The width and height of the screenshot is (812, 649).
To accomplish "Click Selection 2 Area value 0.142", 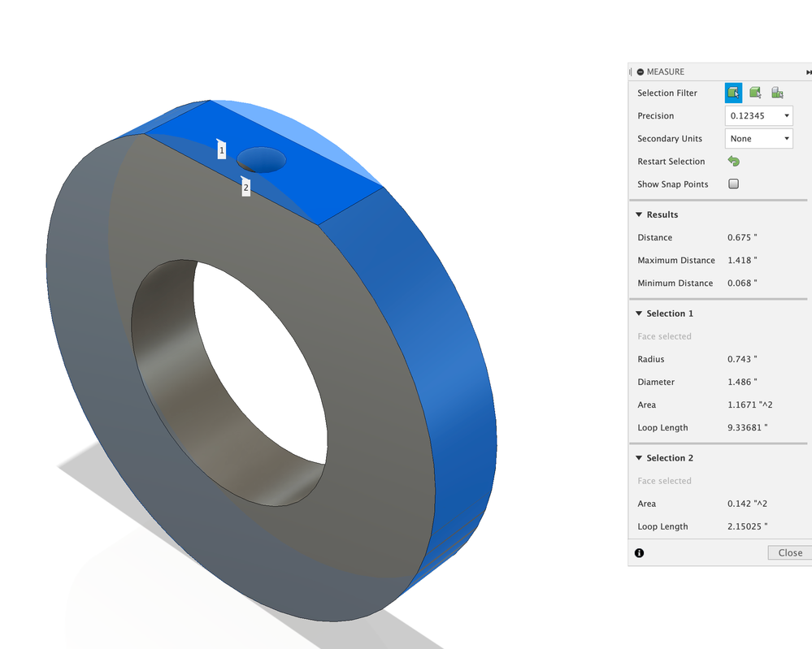I will [x=747, y=504].
